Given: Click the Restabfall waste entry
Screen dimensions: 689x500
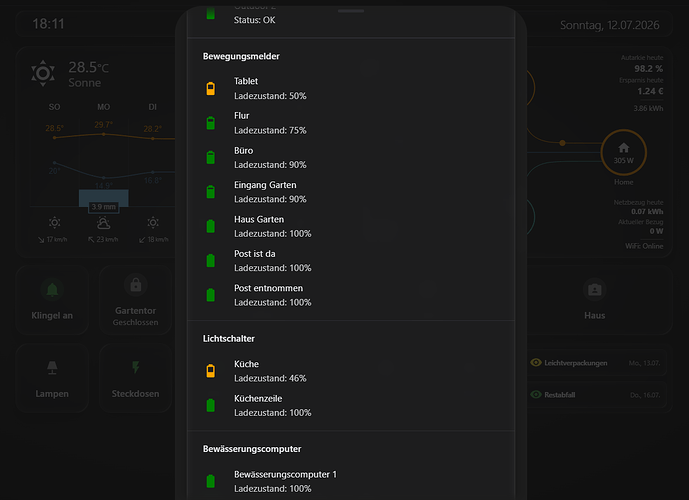Looking at the screenshot, I should tap(596, 395).
